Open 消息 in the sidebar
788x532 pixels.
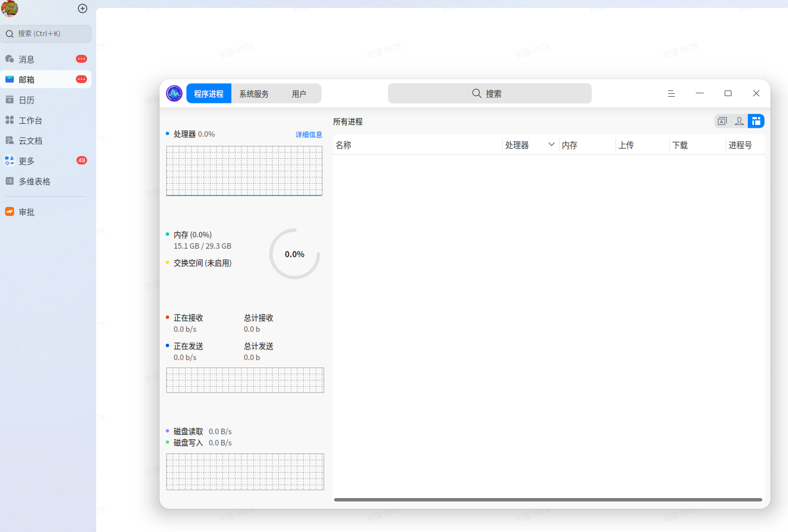46,59
